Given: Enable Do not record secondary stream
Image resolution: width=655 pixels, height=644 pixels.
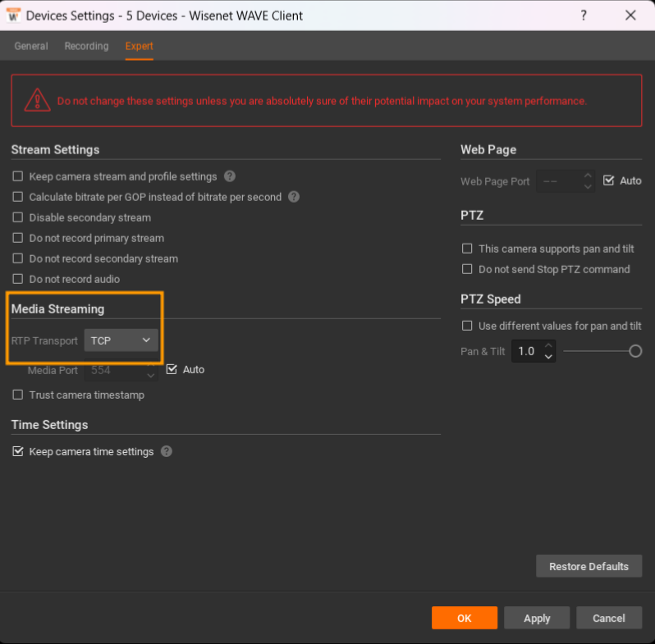Looking at the screenshot, I should pos(17,258).
